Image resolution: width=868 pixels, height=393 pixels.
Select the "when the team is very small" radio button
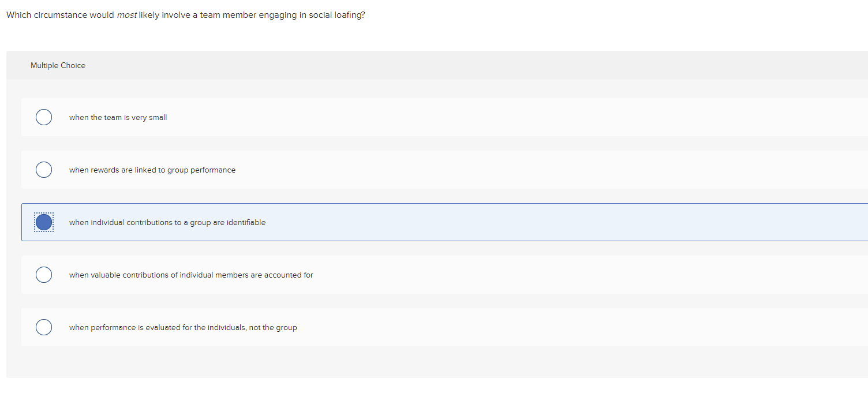click(x=44, y=117)
